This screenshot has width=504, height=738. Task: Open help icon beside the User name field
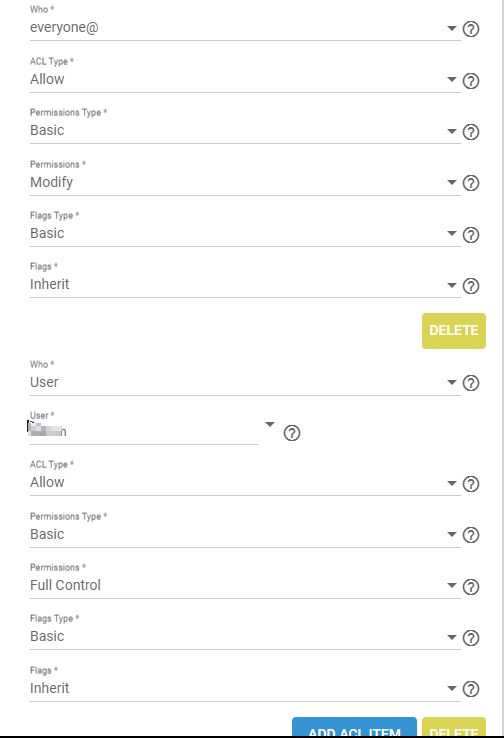coord(292,433)
